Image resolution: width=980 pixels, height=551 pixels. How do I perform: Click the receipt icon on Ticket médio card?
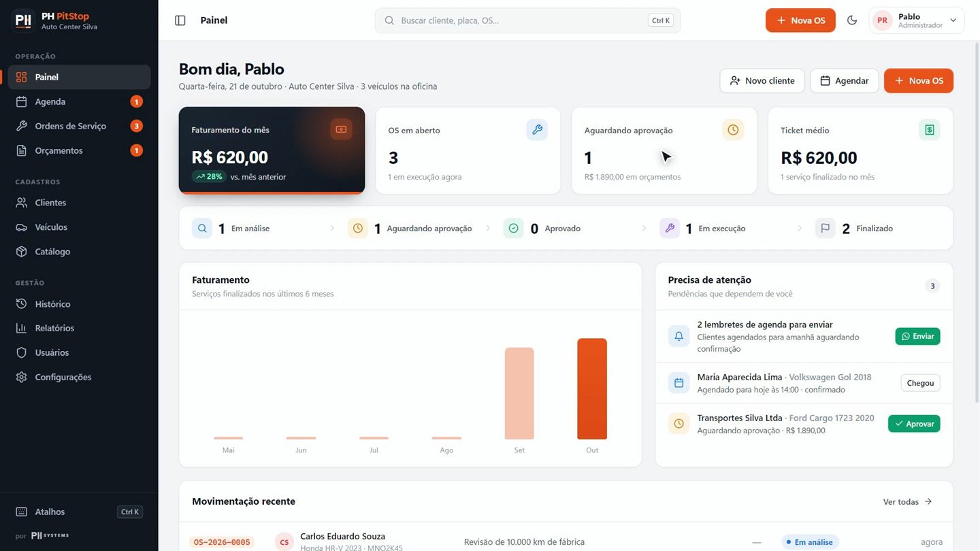929,129
